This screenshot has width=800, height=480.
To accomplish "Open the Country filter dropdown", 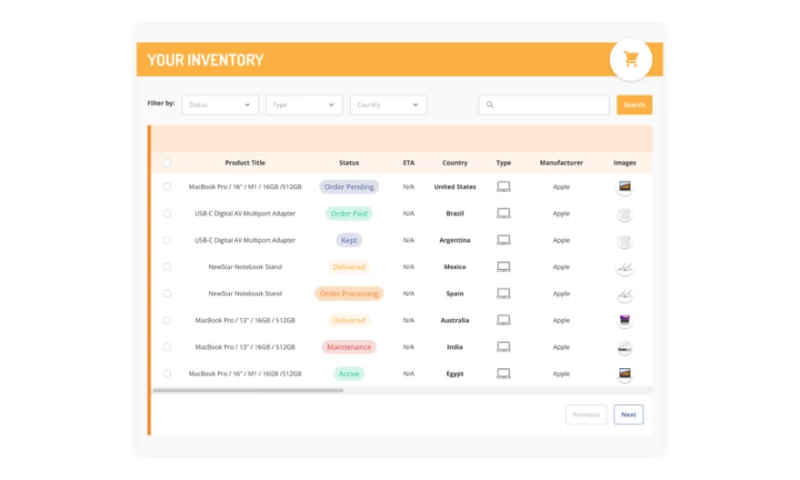I will [x=388, y=105].
